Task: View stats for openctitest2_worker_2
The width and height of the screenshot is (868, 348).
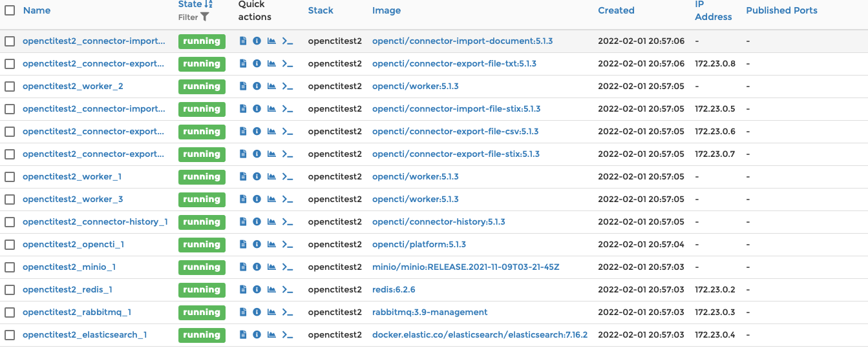Action: coord(271,86)
